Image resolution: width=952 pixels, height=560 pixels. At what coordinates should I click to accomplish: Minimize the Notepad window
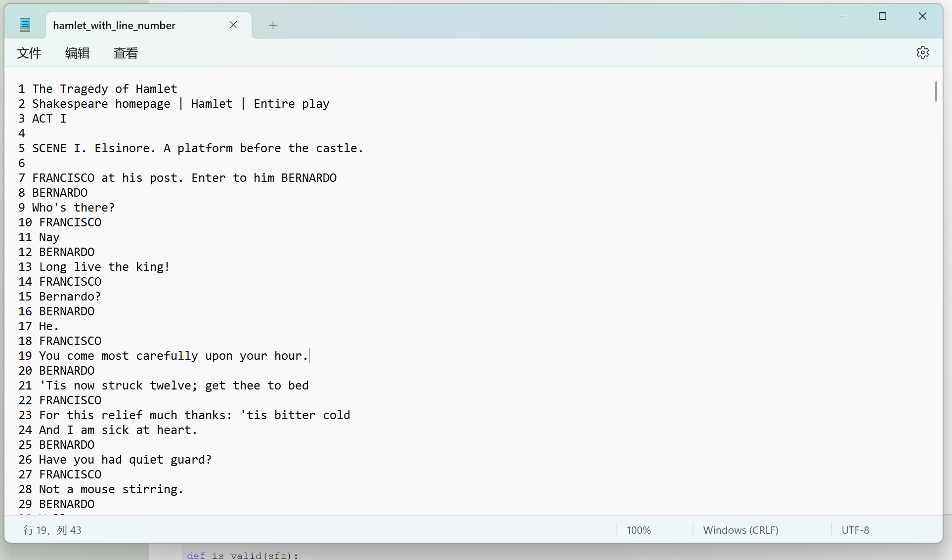point(842,16)
